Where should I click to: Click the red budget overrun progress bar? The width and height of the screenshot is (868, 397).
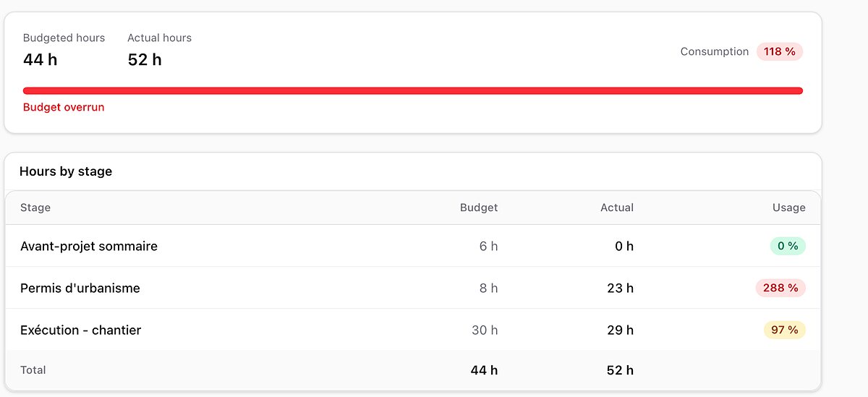click(x=413, y=91)
